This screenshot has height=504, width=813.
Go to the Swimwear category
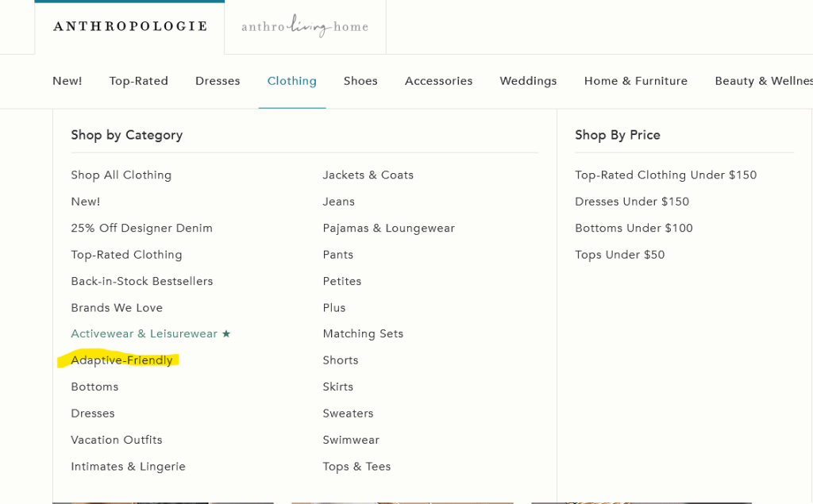(351, 440)
